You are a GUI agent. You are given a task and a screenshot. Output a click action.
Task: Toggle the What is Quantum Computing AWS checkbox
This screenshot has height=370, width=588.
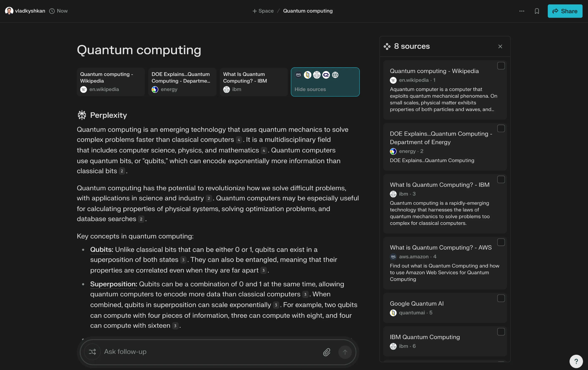[x=501, y=242]
